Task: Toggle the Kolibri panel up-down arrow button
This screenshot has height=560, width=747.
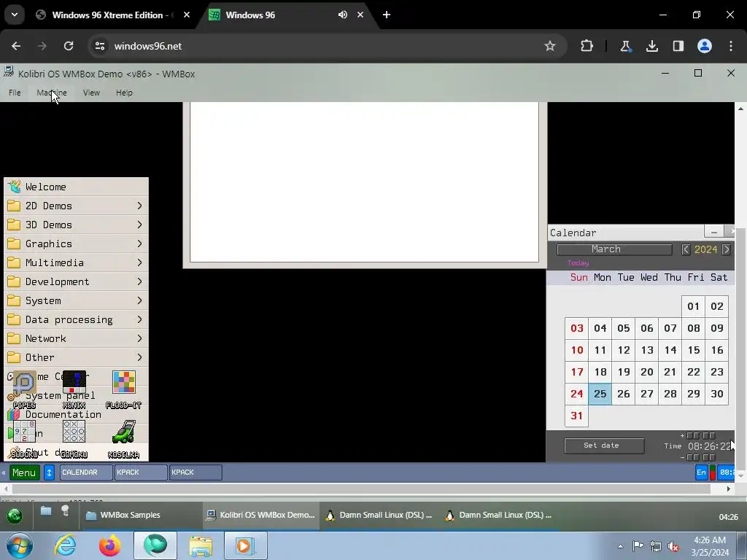Action: (49, 472)
